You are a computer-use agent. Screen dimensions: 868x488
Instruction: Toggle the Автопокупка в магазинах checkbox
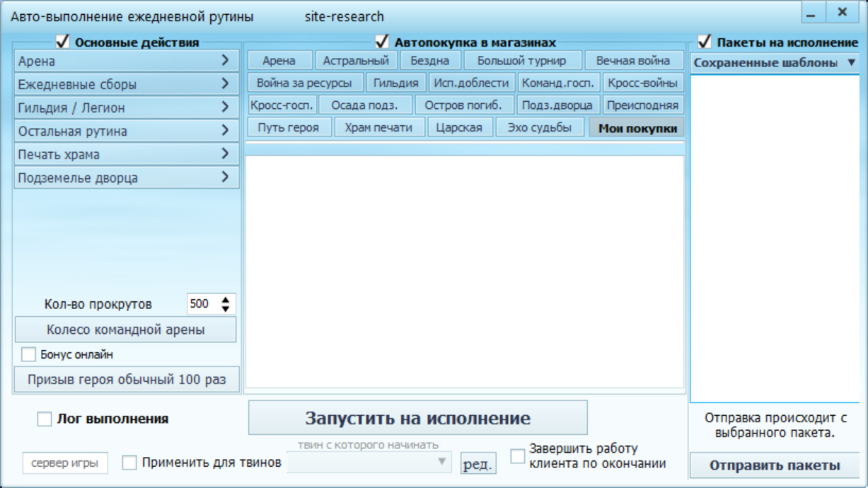point(382,42)
